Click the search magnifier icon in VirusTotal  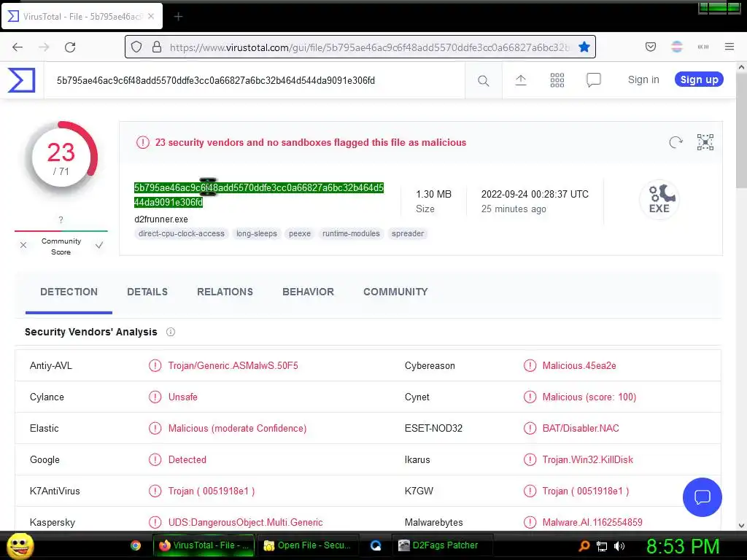(483, 80)
